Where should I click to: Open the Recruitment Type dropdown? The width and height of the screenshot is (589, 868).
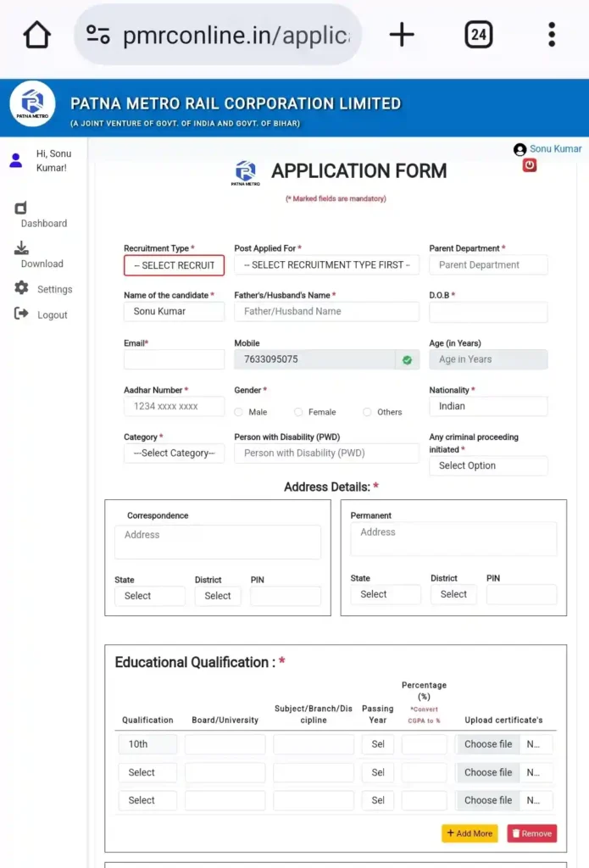coord(174,265)
